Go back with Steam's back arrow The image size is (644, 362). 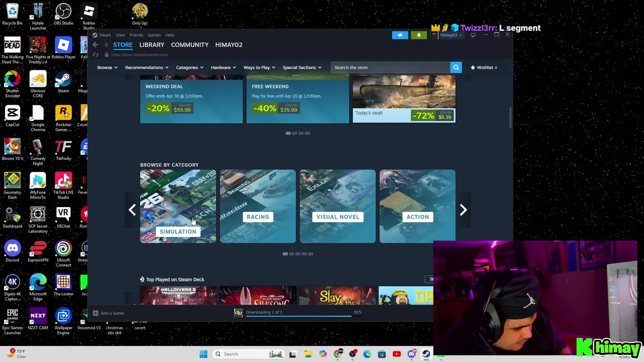pyautogui.click(x=95, y=45)
